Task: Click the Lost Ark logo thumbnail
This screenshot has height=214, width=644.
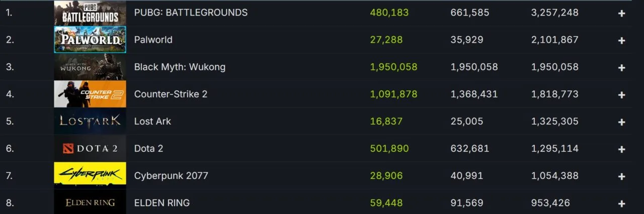Action: tap(90, 121)
